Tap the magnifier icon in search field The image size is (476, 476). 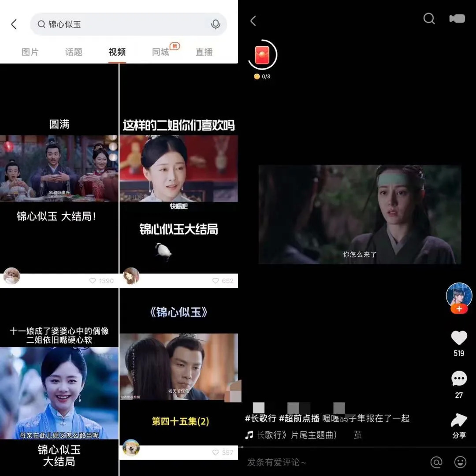point(41,24)
